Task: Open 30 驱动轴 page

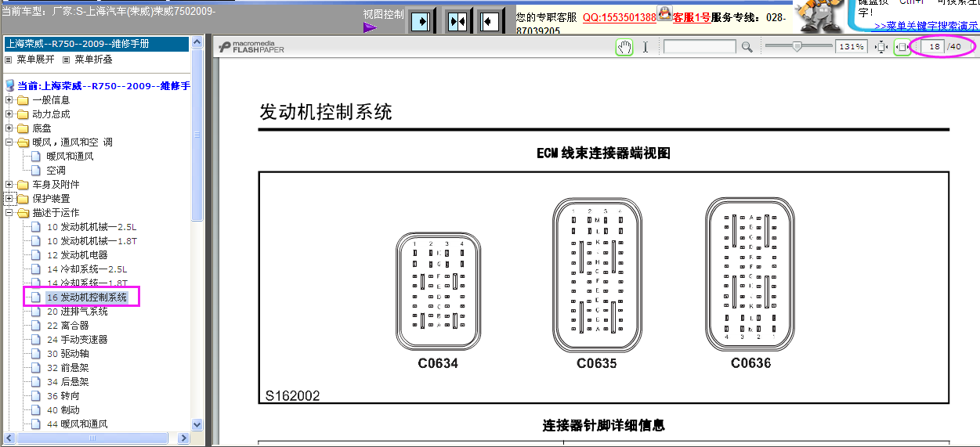Action: [67, 354]
